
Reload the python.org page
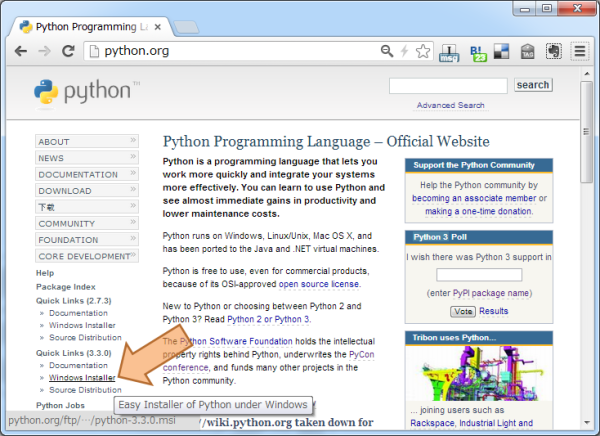(68, 50)
